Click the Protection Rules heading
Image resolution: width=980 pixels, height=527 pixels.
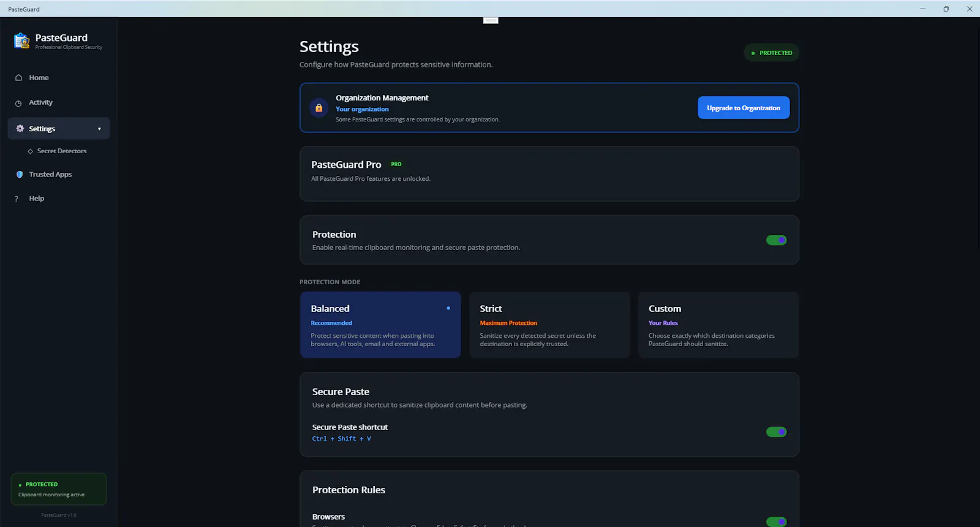coord(349,490)
